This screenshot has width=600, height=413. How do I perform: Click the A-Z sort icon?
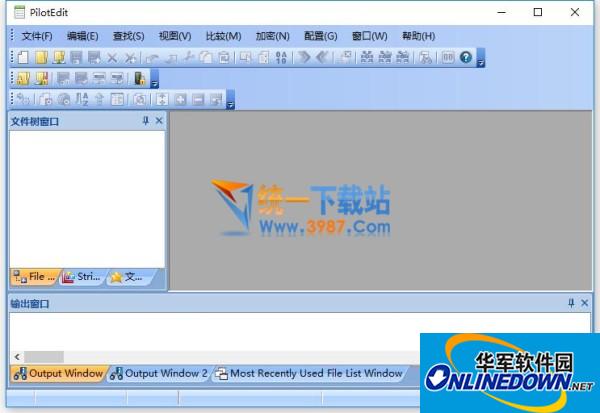(x=82, y=99)
